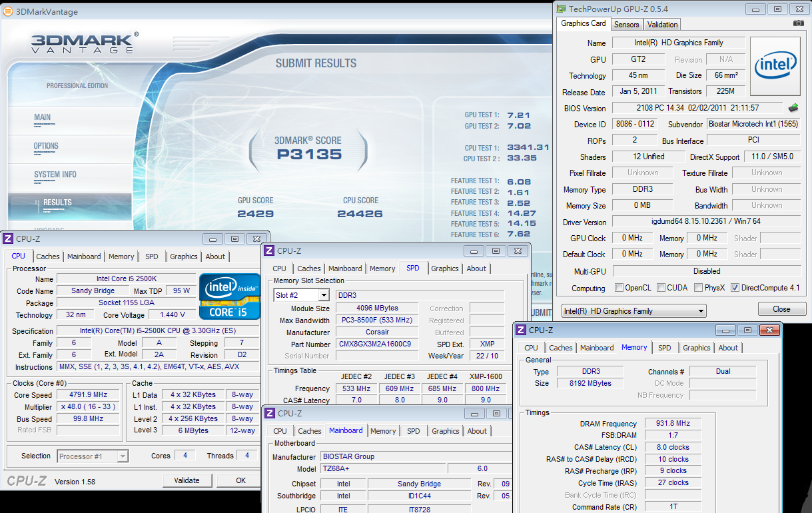Screen dimensions: 812x513
Task: Click the Validate button in CPU-Z
Action: pyautogui.click(x=187, y=480)
